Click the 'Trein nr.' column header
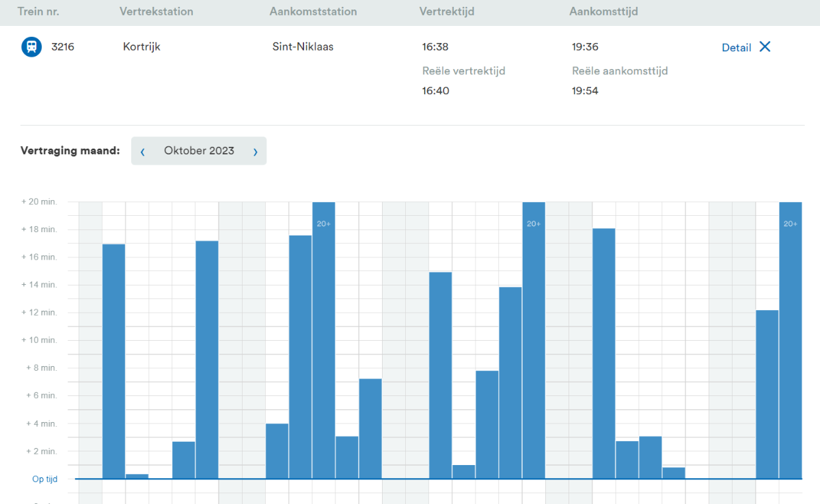Image resolution: width=820 pixels, height=504 pixels. pos(38,12)
